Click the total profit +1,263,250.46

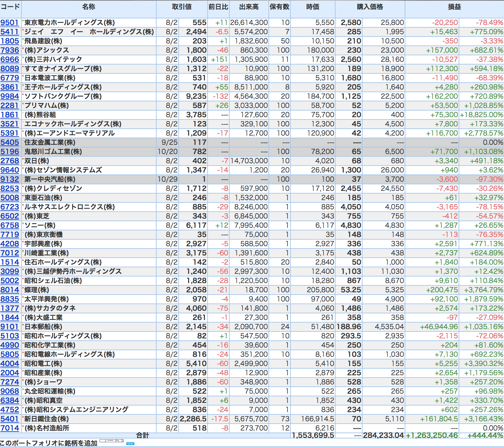pyautogui.click(x=432, y=435)
